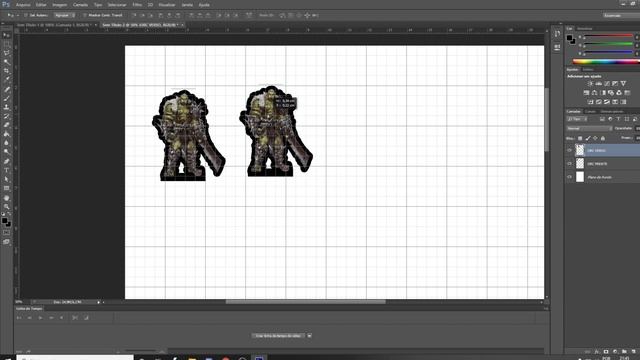This screenshot has width=640, height=360.
Task: Select the Crop tool
Action: (7, 71)
